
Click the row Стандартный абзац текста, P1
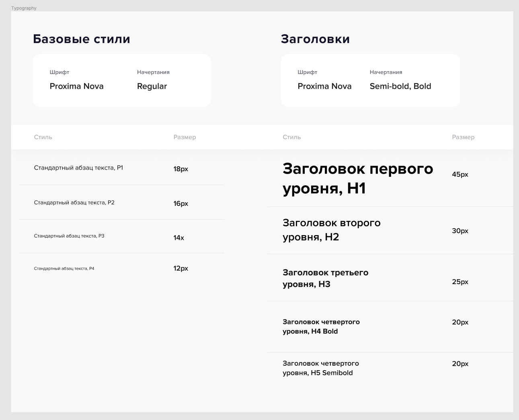79,168
